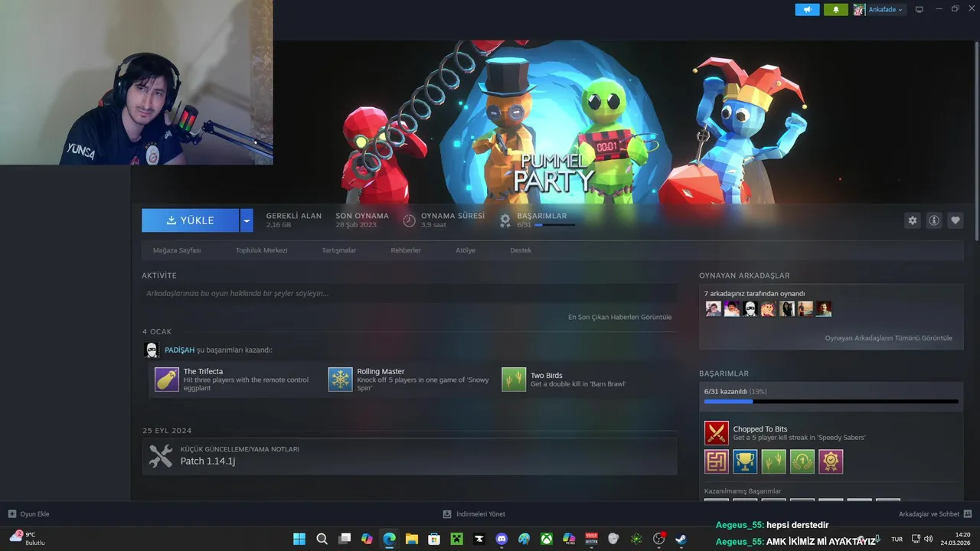
Task: Click PADİŞAH avatar in activity feed
Action: pos(152,350)
